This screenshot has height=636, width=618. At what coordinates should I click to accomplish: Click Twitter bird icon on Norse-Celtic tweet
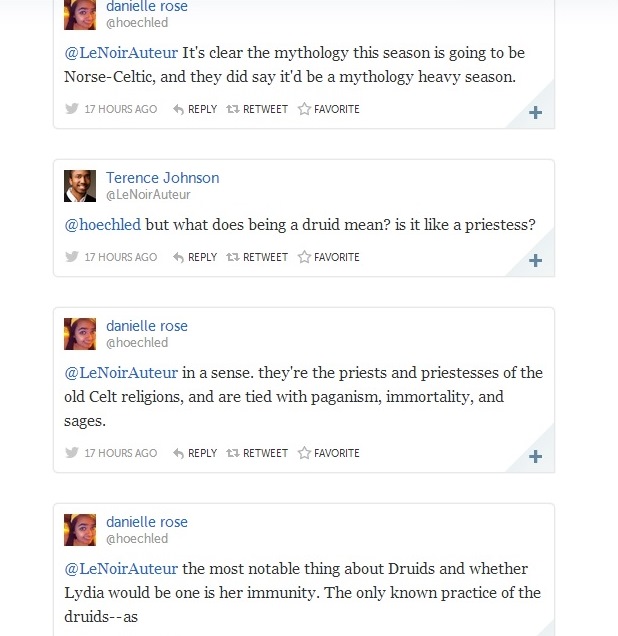72,109
